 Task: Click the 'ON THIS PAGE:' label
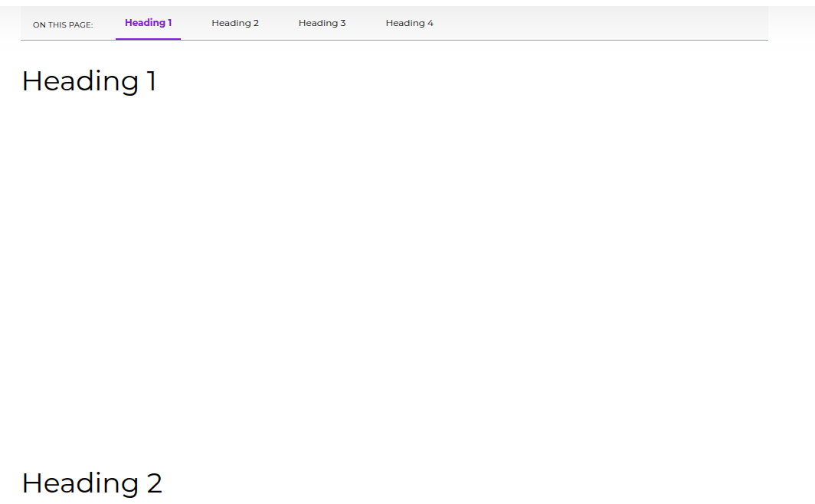[x=63, y=25]
